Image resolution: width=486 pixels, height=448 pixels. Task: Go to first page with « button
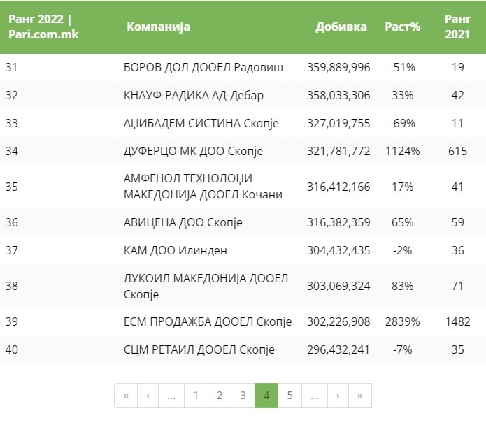pos(126,396)
